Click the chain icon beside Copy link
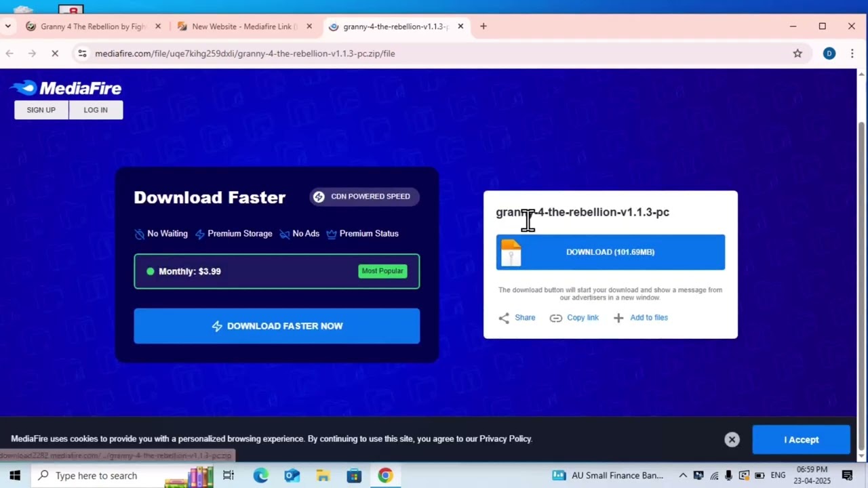Viewport: 868px width, 488px height. click(556, 318)
